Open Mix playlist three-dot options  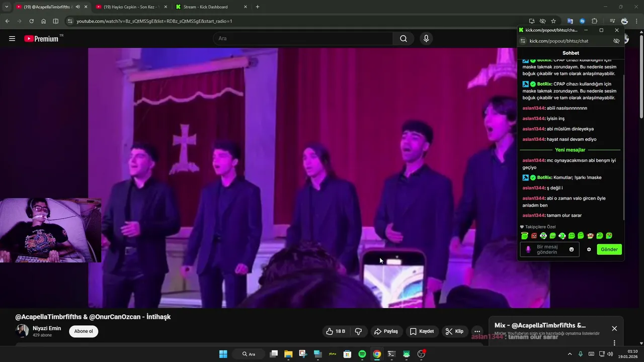coord(614,343)
